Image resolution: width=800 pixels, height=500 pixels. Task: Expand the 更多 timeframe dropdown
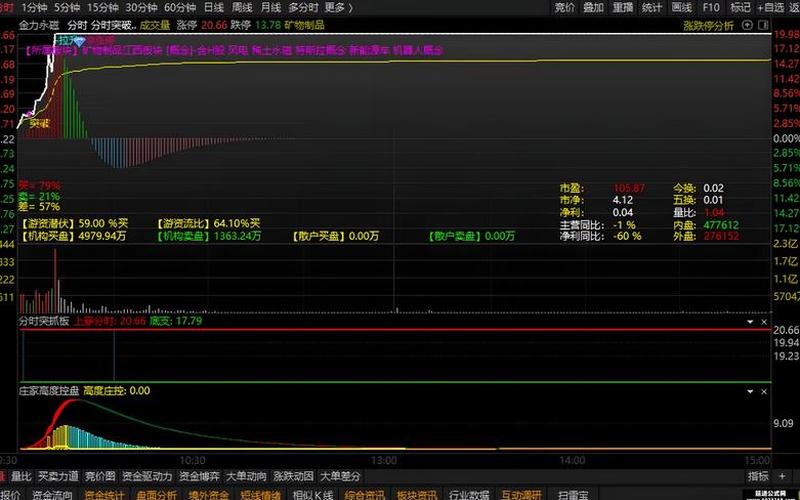click(337, 7)
